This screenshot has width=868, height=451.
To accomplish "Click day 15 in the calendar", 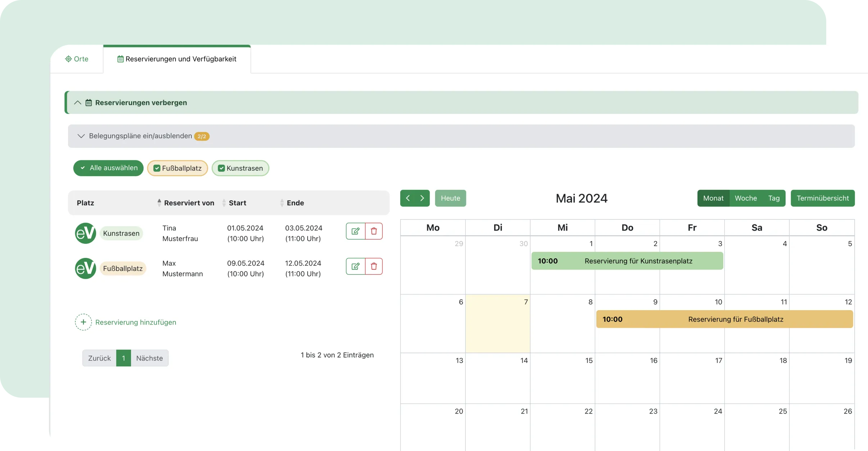I will pyautogui.click(x=562, y=378).
